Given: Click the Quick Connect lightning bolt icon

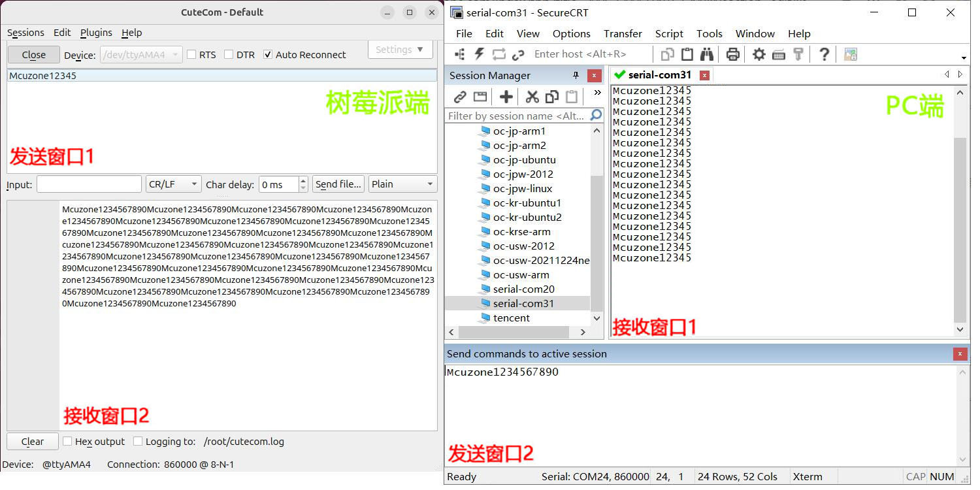Looking at the screenshot, I should pyautogui.click(x=480, y=54).
